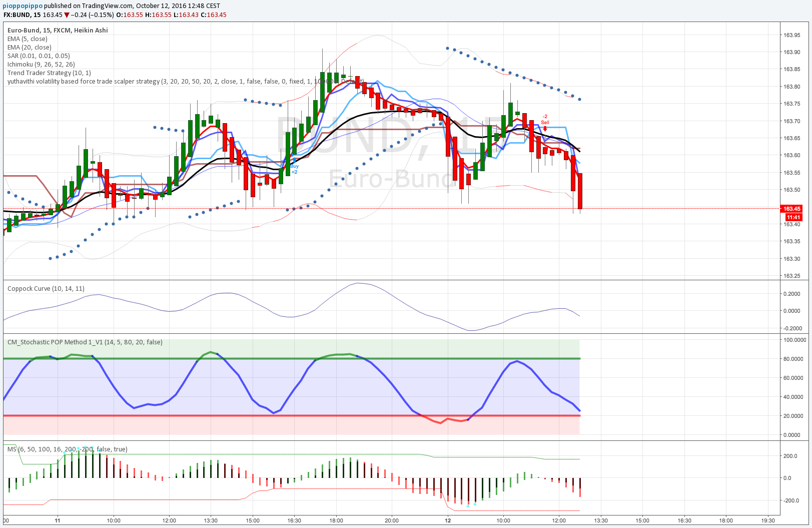Screen dimensions: 812x528
Task: Open the Ichimoku (9, 26, 52, 26) legend
Action: point(41,65)
